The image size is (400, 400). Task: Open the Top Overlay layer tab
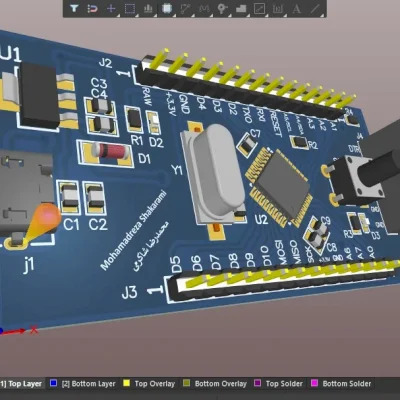[x=150, y=384]
